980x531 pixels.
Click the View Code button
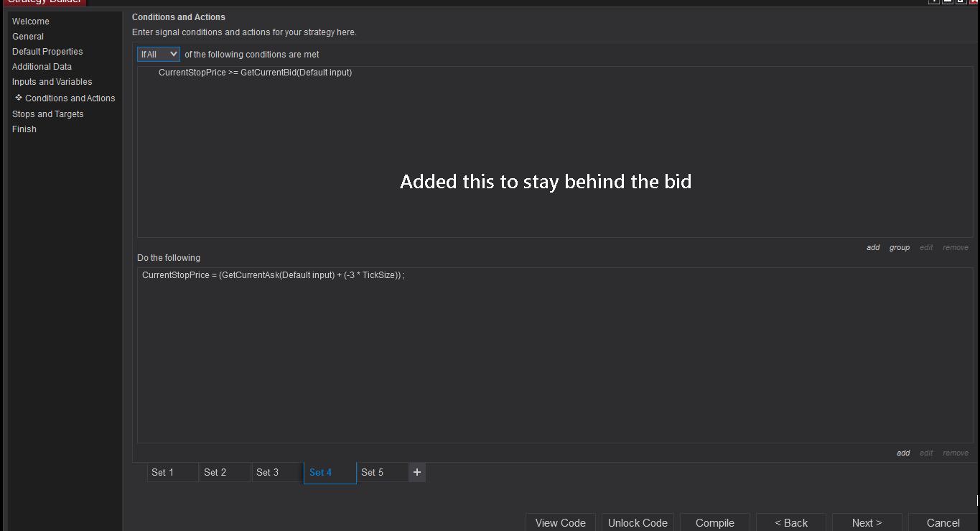[560, 522]
